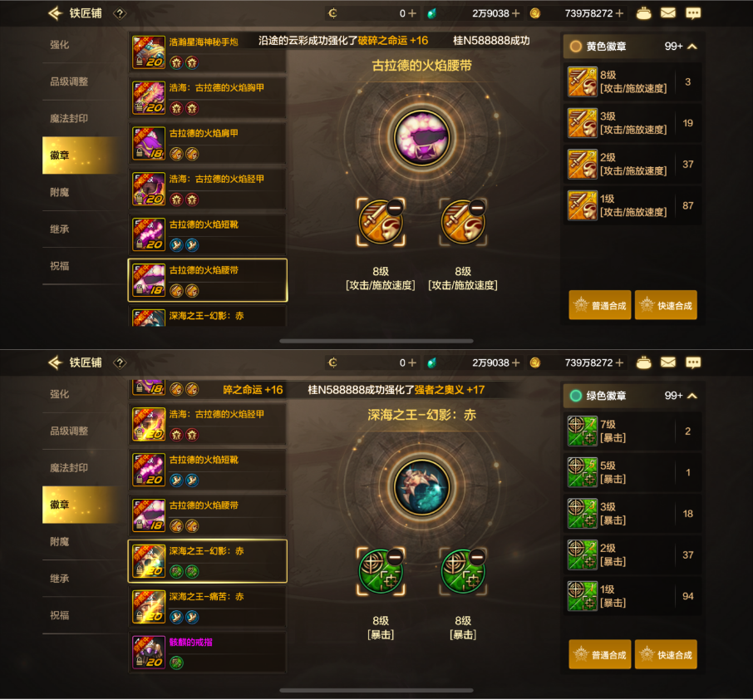Viewport: 753px width, 700px height.
Task: Click the plus beside 2万9038 in top panel
Action: click(516, 13)
